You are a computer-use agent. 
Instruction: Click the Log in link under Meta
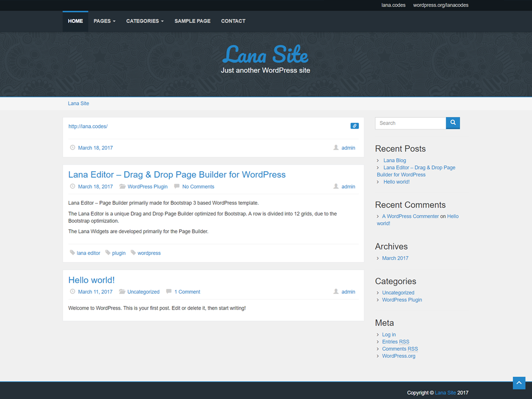pos(389,335)
